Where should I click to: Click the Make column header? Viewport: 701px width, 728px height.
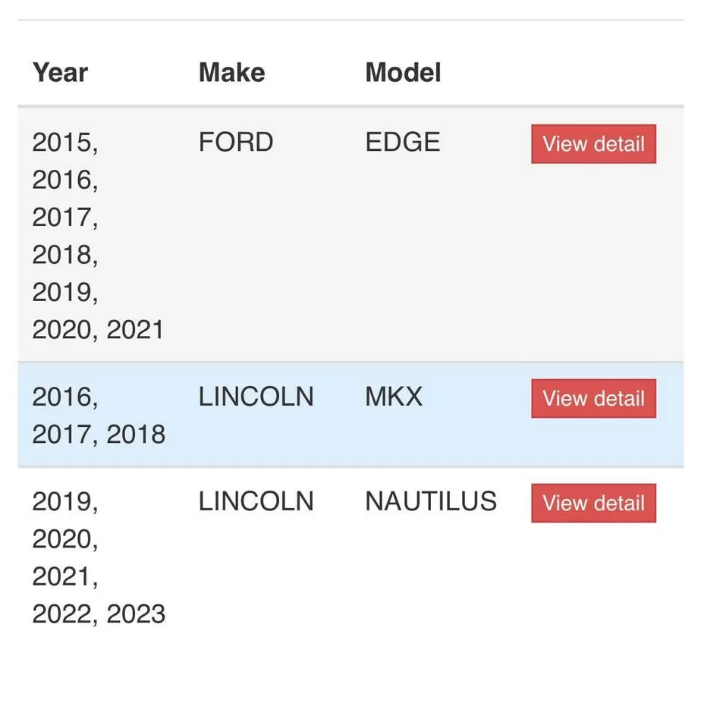point(231,72)
